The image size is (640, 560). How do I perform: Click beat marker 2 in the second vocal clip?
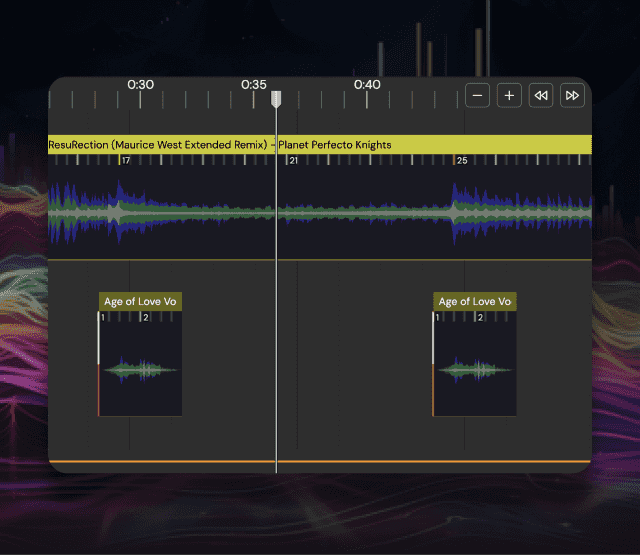tap(481, 317)
